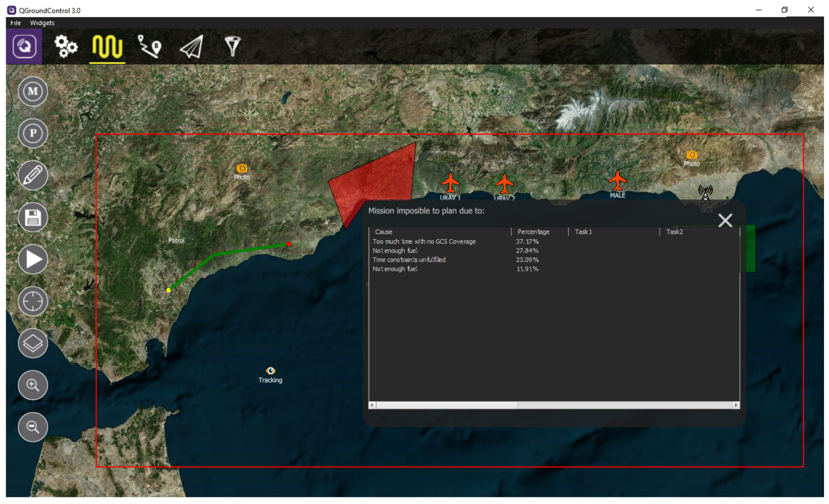Select the yellow waveform analyze icon
The width and height of the screenshot is (829, 504).
(107, 46)
